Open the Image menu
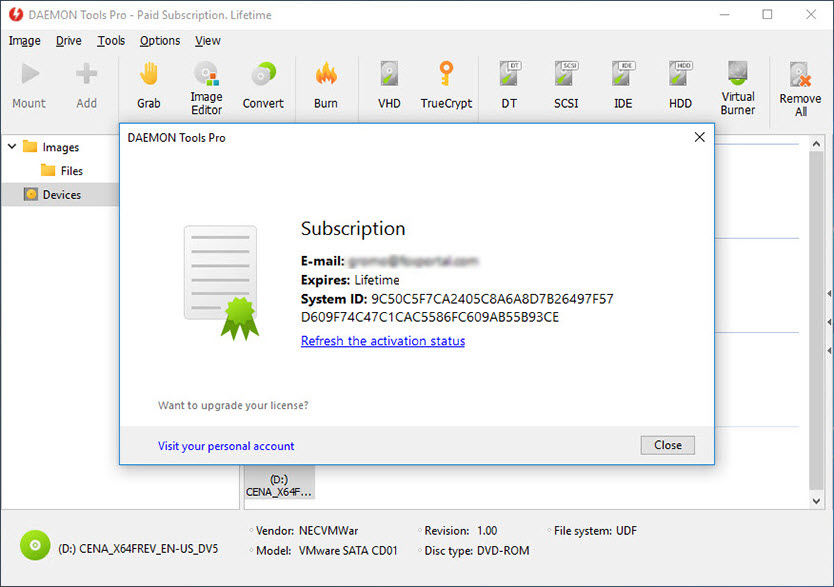The image size is (834, 587). [x=24, y=41]
